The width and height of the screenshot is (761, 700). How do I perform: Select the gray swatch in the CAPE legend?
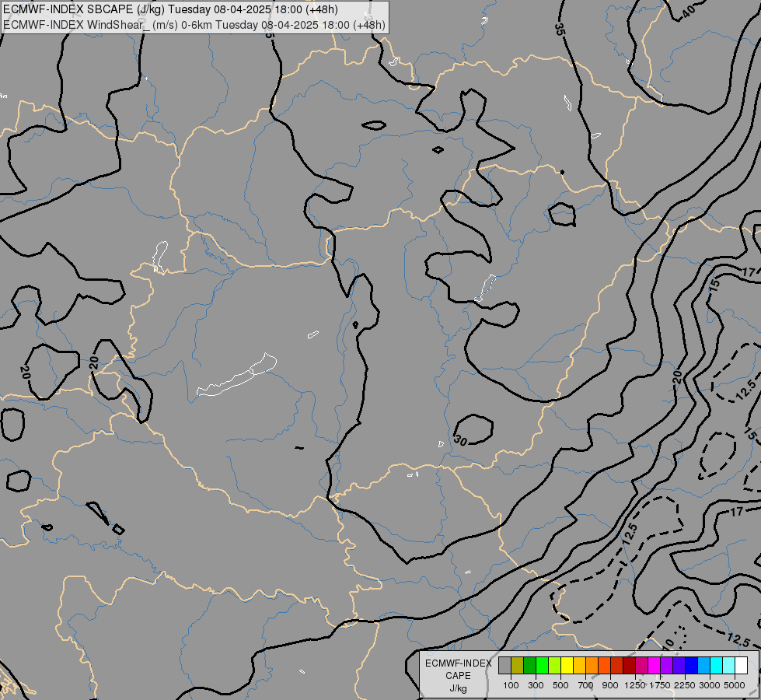[x=504, y=666]
